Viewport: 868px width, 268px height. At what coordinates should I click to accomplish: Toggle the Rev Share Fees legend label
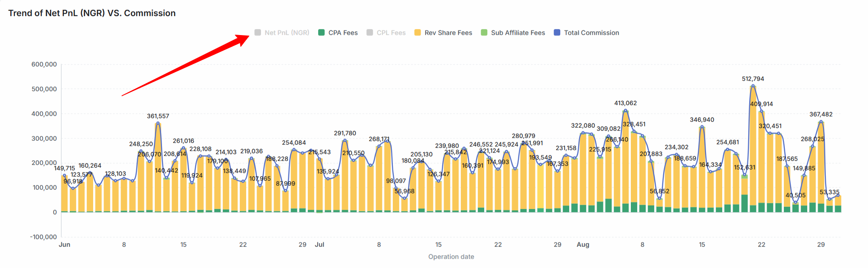448,33
